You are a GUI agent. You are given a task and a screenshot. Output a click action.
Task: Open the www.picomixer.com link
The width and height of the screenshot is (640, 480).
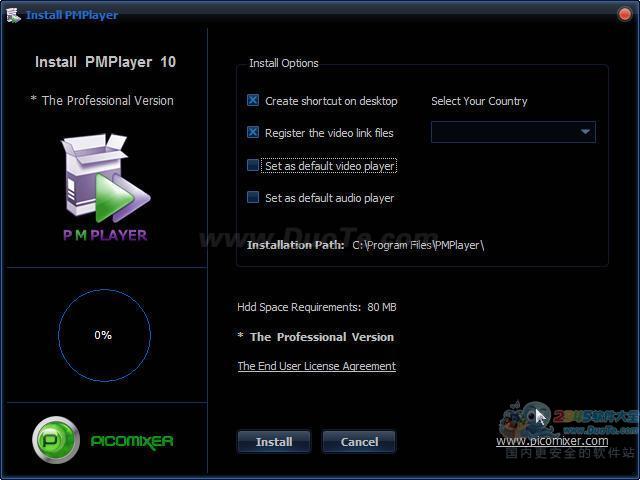[552, 441]
